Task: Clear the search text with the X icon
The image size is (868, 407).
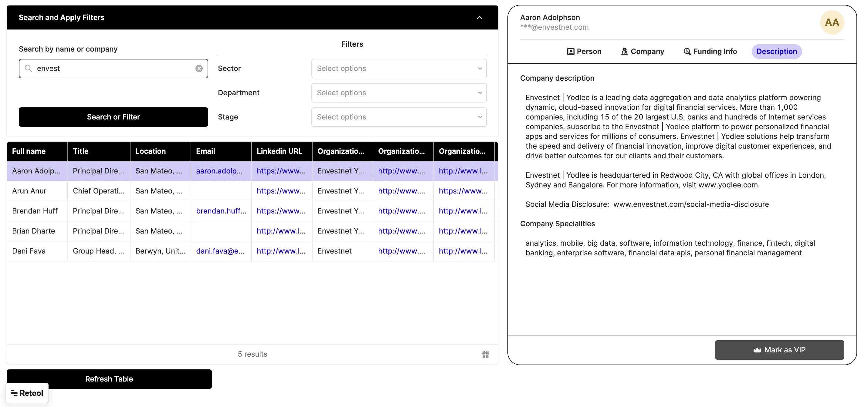Action: 199,69
